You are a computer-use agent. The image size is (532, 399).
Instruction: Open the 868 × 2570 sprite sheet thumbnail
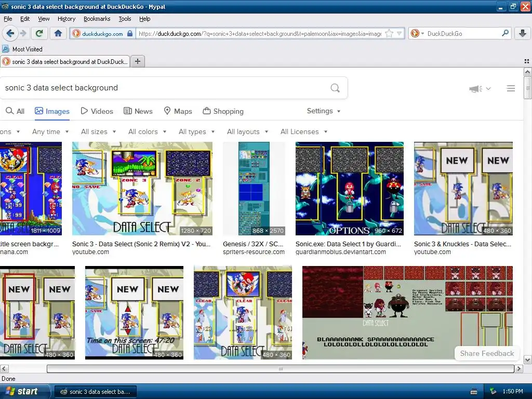(x=254, y=189)
